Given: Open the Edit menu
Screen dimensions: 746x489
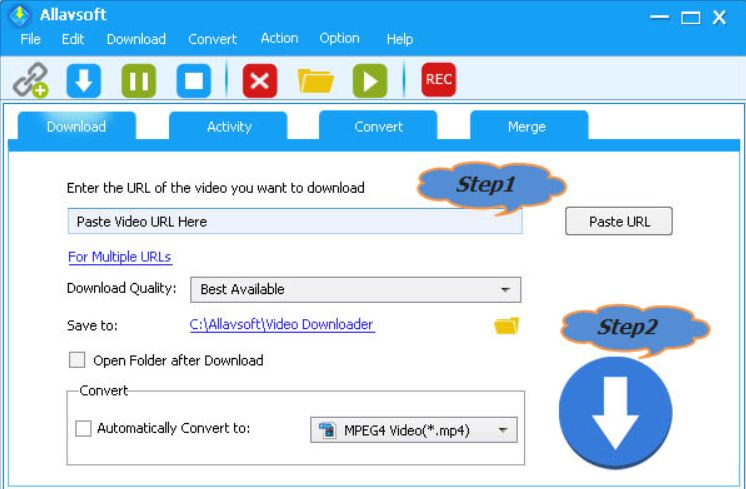Looking at the screenshot, I should [x=73, y=39].
